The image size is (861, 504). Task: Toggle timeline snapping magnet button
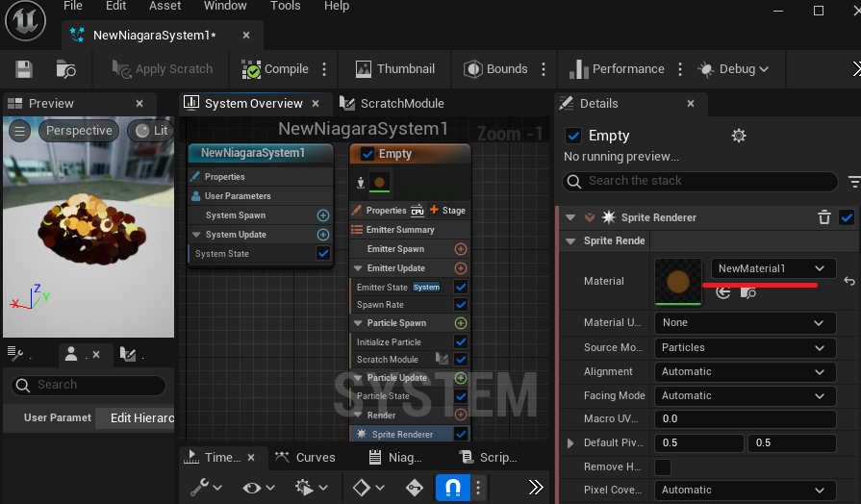452,488
